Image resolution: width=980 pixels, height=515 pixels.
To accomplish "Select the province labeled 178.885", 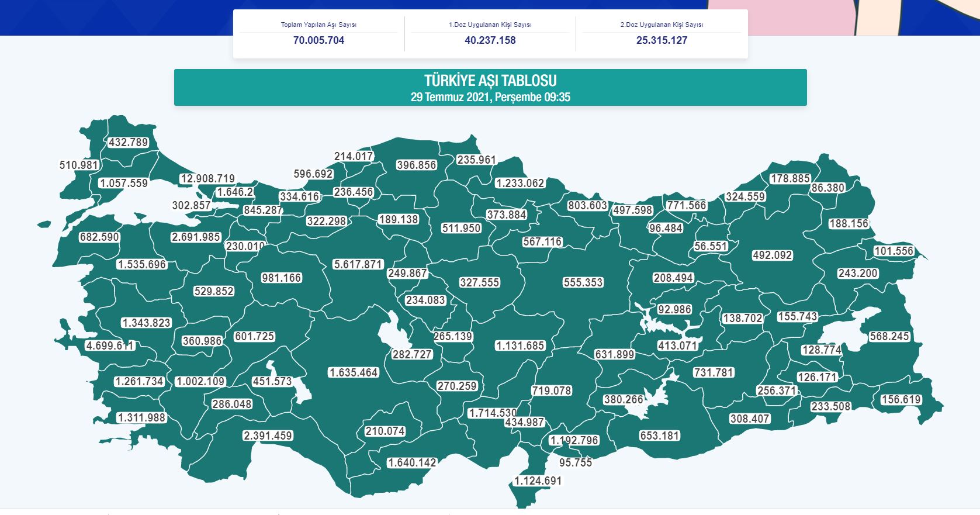I will [790, 178].
